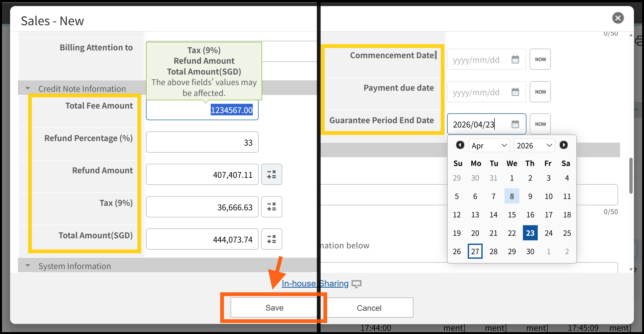The width and height of the screenshot is (644, 334).
Task: Collapse the Credit Note Information section
Action: point(28,88)
